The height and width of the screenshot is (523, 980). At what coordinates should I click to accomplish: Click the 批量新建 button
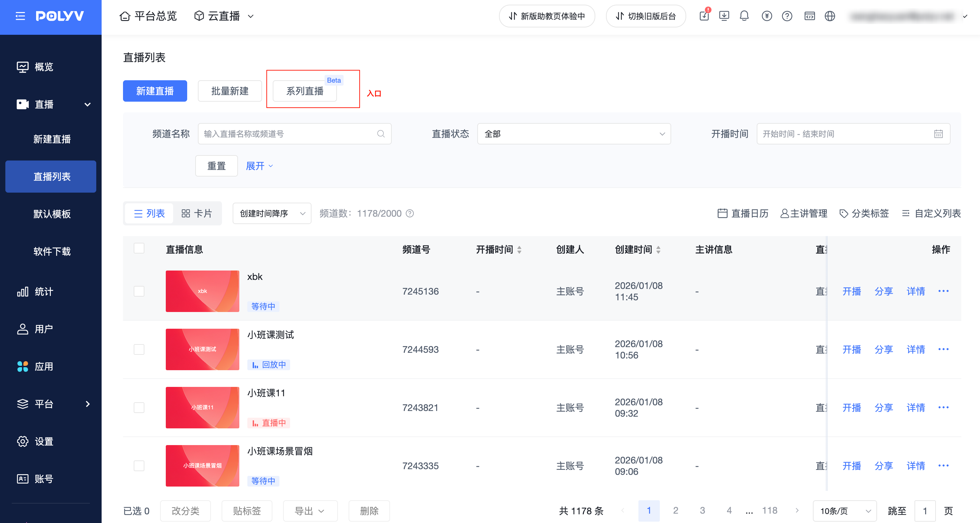[x=230, y=91]
